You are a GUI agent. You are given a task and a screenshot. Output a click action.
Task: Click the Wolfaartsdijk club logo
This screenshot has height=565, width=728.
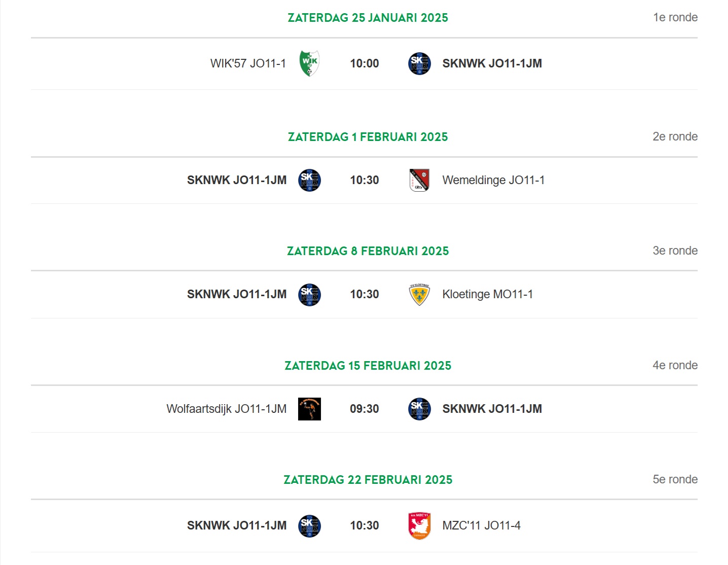[309, 409]
